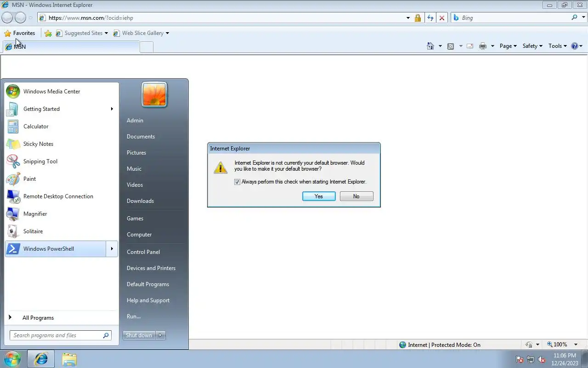Click the security lock icon in address bar
This screenshot has height=368, width=588.
click(418, 18)
